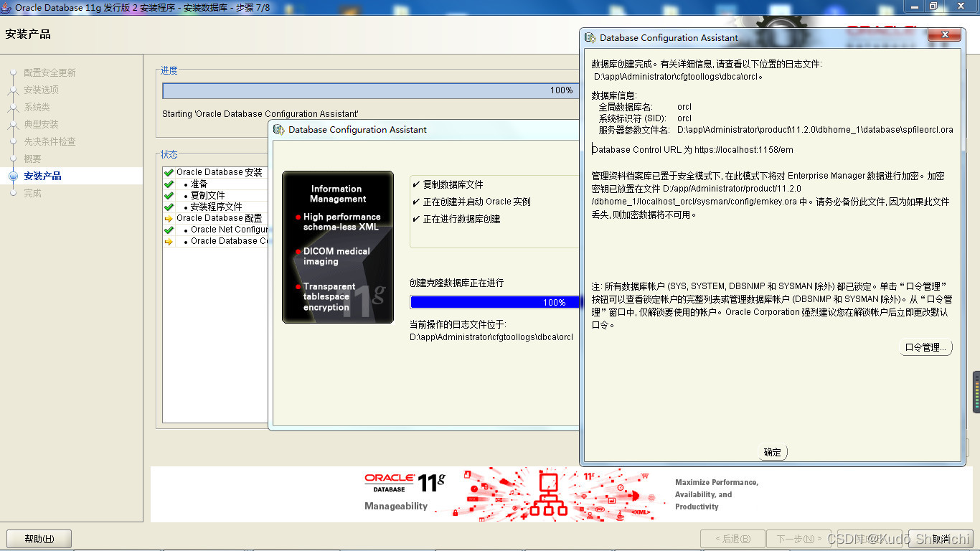Click the Starting 'Oracle Database Configuration Assistant' status text
This screenshot has width=980, height=551.
point(260,114)
